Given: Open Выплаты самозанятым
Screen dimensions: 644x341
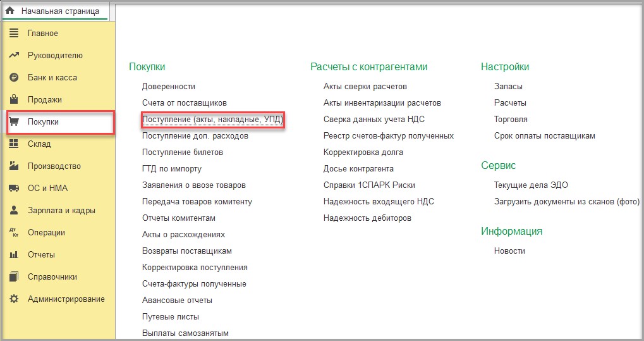Looking at the screenshot, I should click(185, 333).
